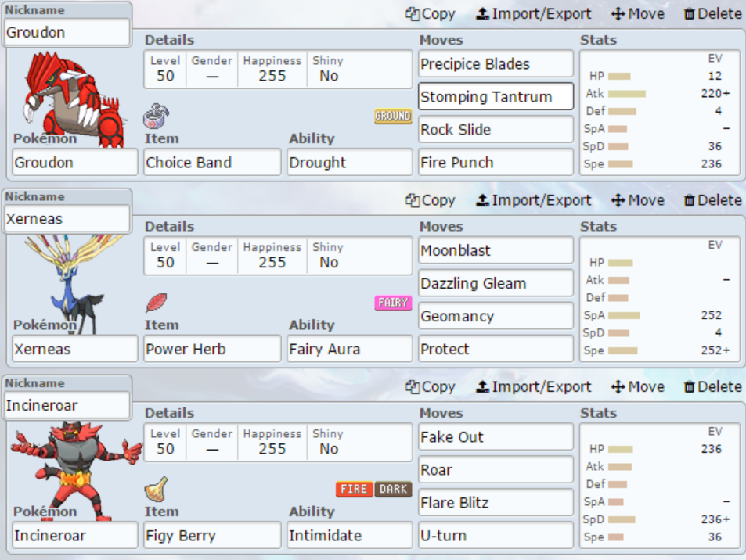Change the Power Herb item field
Viewport: 746px width, 560px height.
(x=212, y=349)
